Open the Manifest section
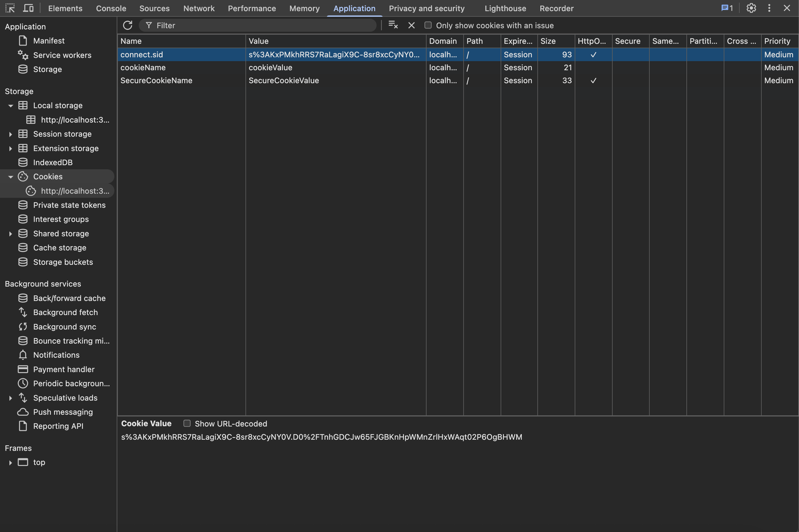This screenshot has height=532, width=799. pos(49,41)
